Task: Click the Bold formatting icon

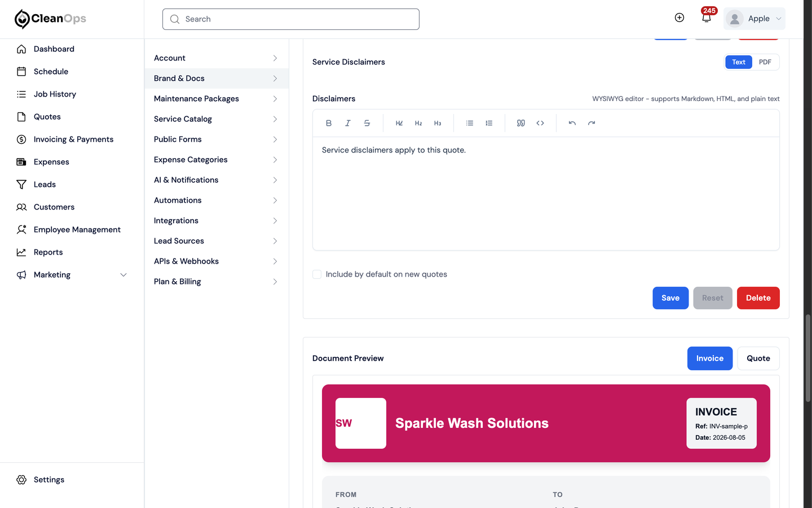Action: (x=329, y=123)
